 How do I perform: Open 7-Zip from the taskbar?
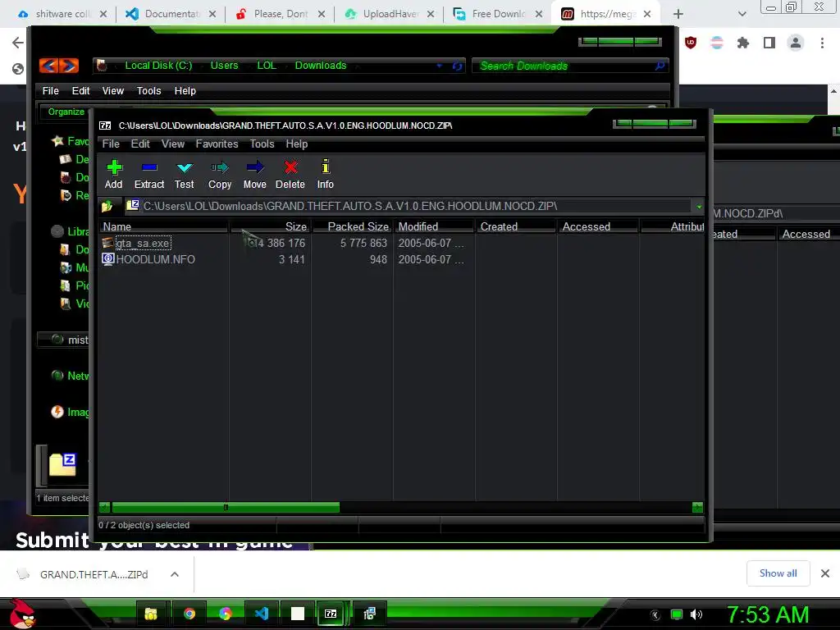331,614
